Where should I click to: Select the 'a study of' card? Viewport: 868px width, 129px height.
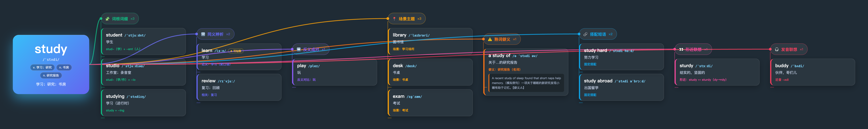tap(526, 72)
